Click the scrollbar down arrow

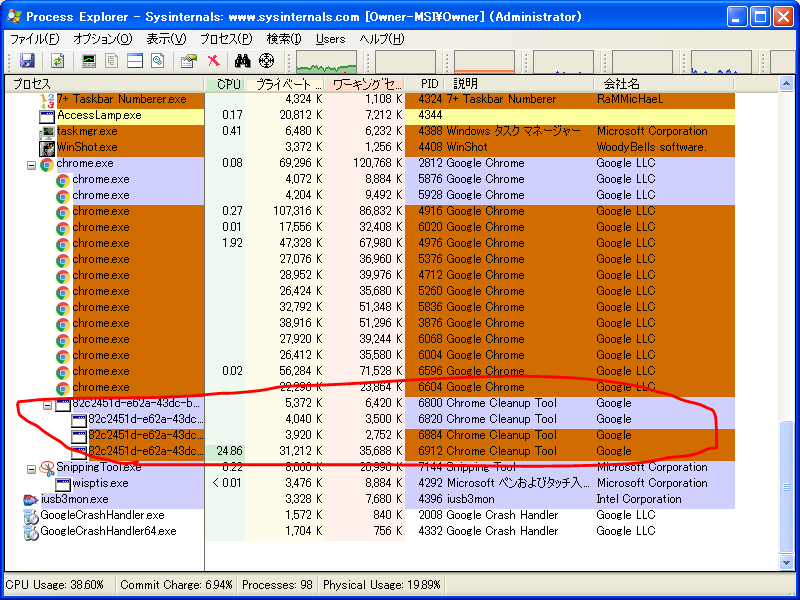pos(786,563)
